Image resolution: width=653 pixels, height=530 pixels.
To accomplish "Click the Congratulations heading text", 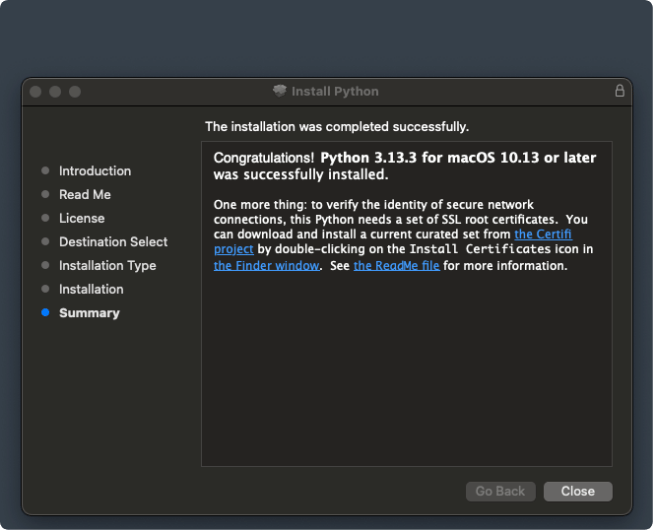I will [x=405, y=166].
